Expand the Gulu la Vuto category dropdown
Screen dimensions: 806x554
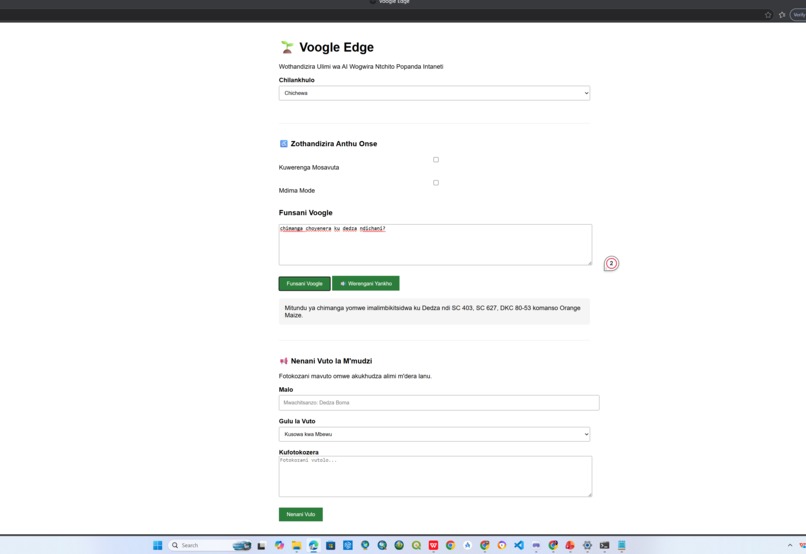tap(434, 434)
